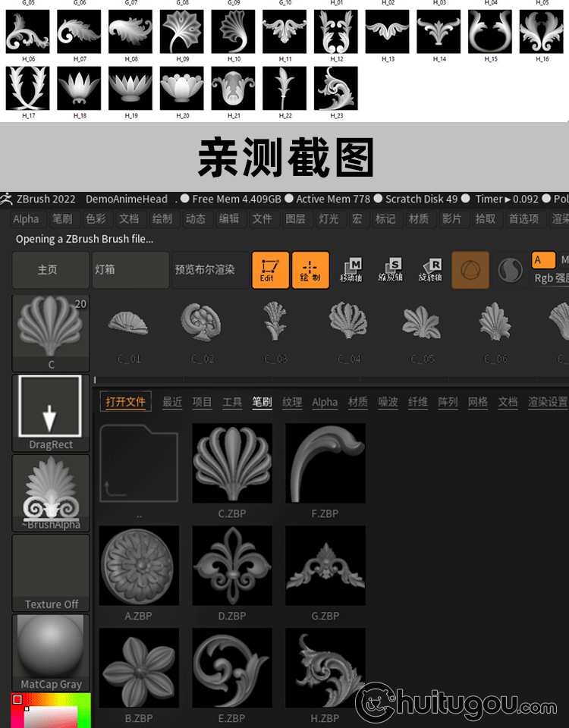Open the 笔刷 menu in menu bar
Image resolution: width=569 pixels, height=728 pixels.
(62, 218)
